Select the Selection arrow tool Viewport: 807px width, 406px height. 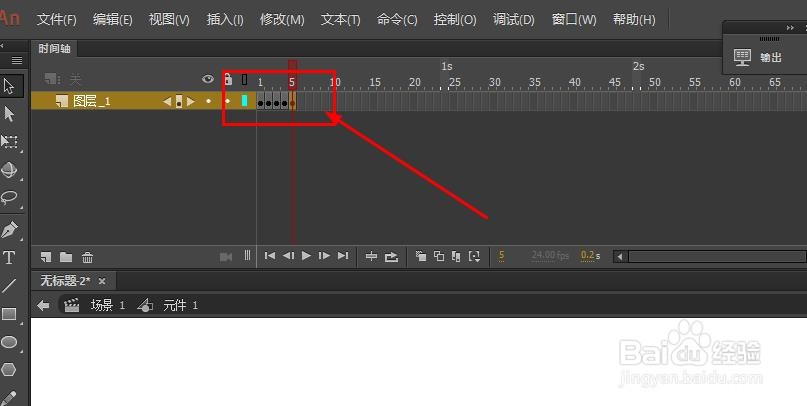coord(9,86)
